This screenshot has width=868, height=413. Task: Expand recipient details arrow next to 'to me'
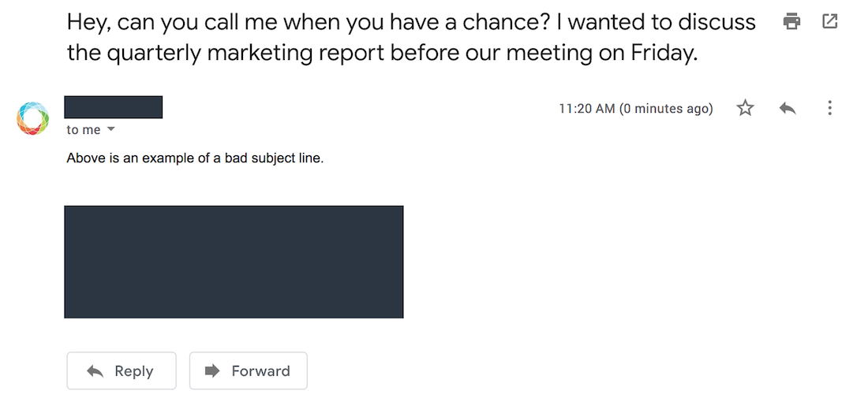[x=110, y=129]
